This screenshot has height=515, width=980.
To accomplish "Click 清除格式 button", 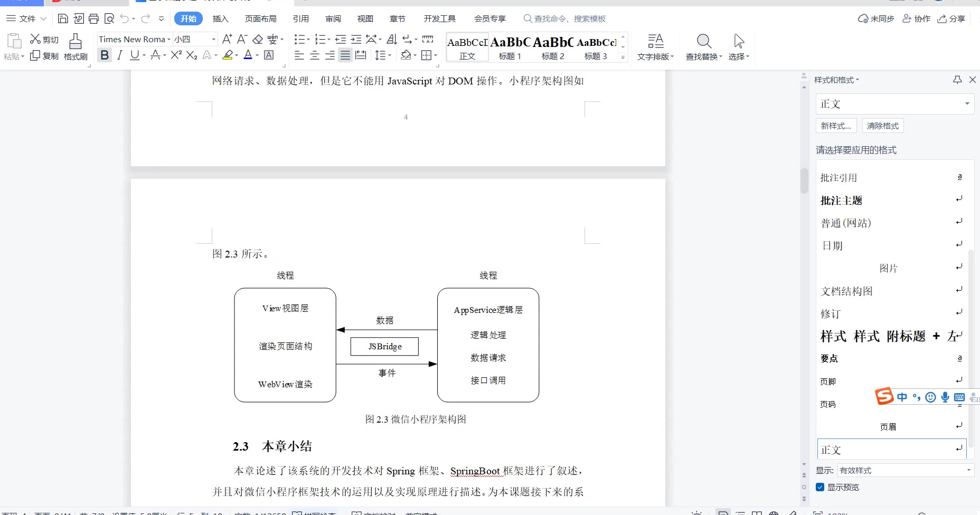I will [883, 126].
